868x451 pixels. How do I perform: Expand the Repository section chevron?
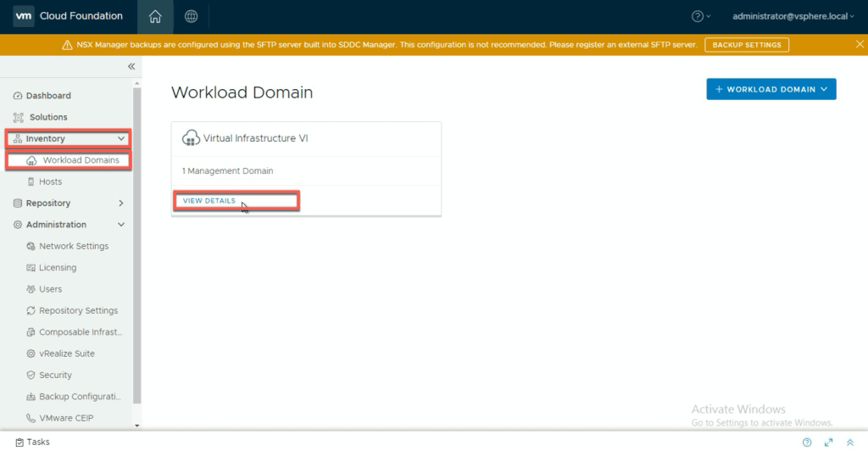(x=121, y=203)
